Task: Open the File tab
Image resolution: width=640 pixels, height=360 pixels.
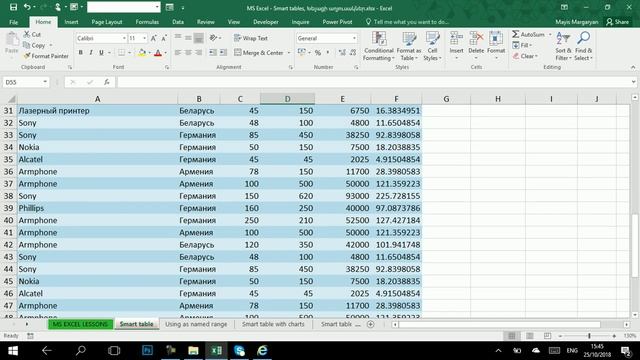Action: [13, 22]
